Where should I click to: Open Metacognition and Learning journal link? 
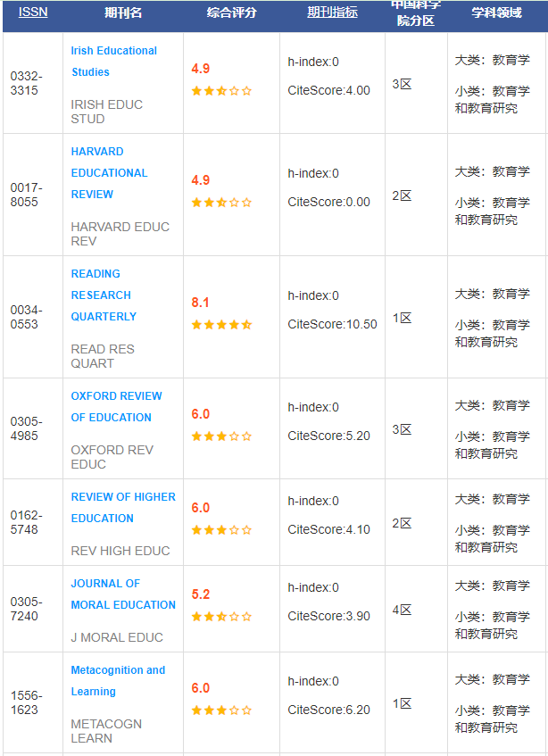118,680
